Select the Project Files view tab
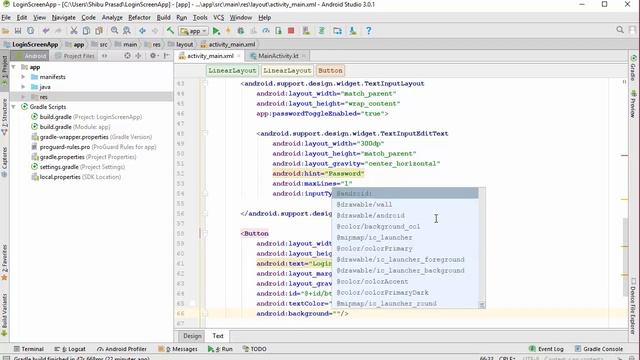Screen dimensions: 640x360 click(75, 56)
